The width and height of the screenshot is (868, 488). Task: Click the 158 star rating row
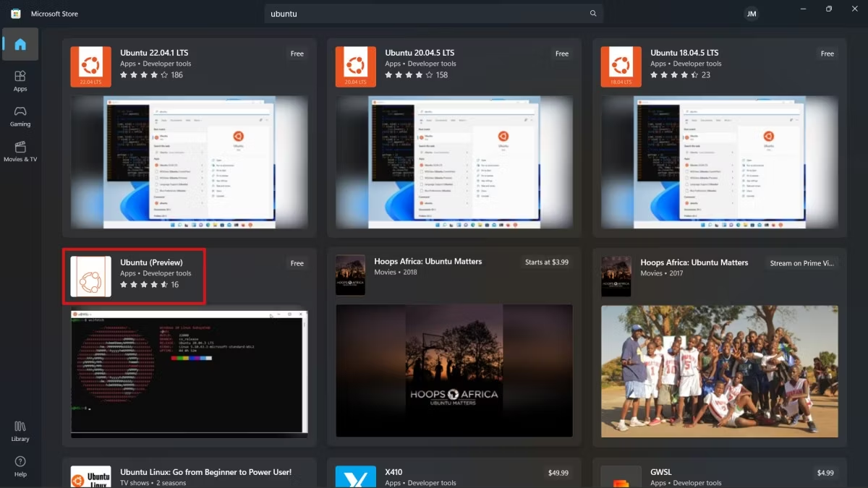(417, 74)
